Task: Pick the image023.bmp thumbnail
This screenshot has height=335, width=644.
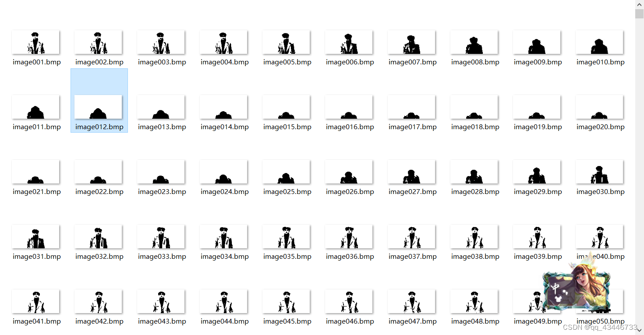Action: tap(161, 172)
